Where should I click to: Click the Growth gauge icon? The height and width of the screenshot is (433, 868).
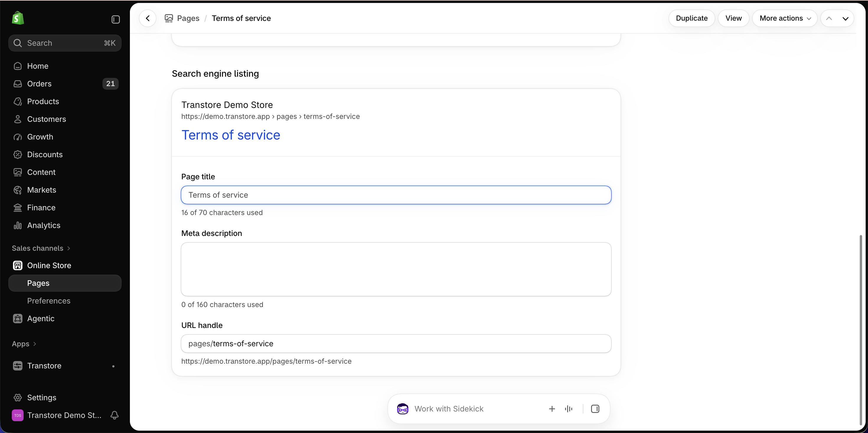[17, 137]
